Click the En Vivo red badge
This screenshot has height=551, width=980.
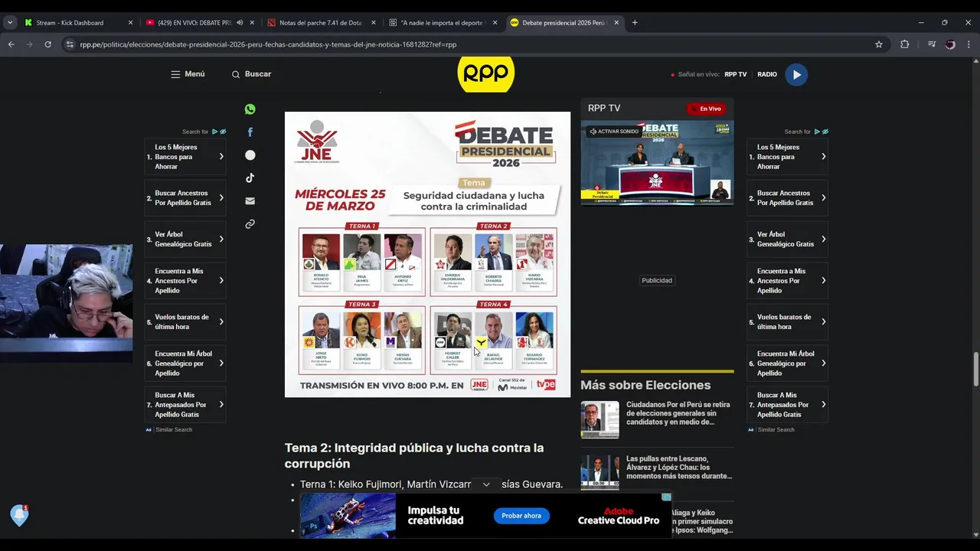point(706,109)
